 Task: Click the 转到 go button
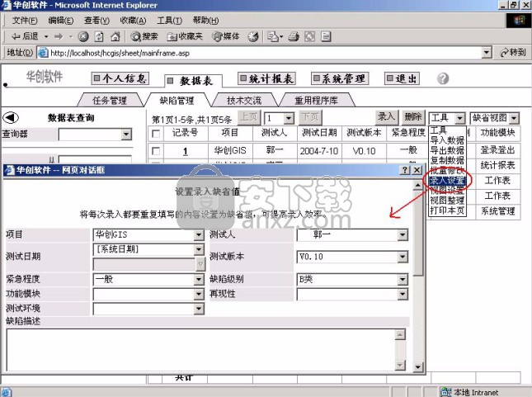513,53
